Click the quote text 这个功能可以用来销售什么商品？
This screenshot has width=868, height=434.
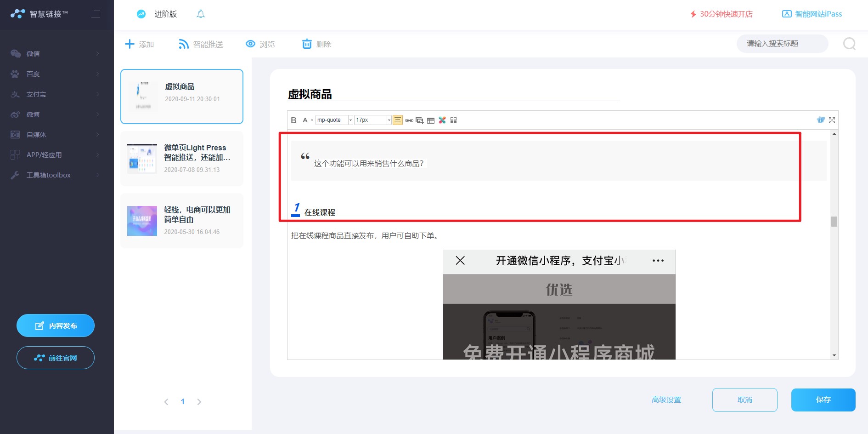369,164
